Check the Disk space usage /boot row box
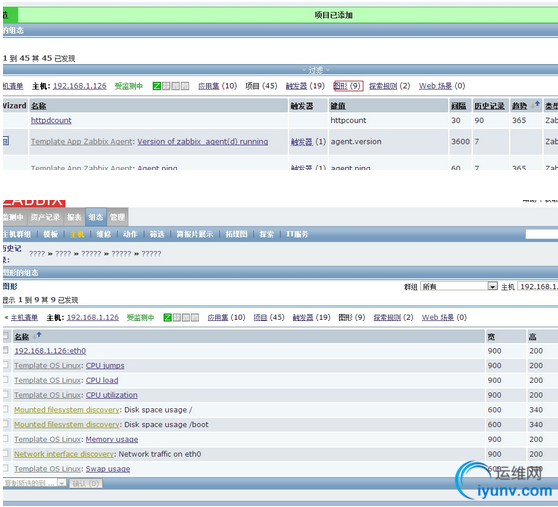 (x=6, y=424)
